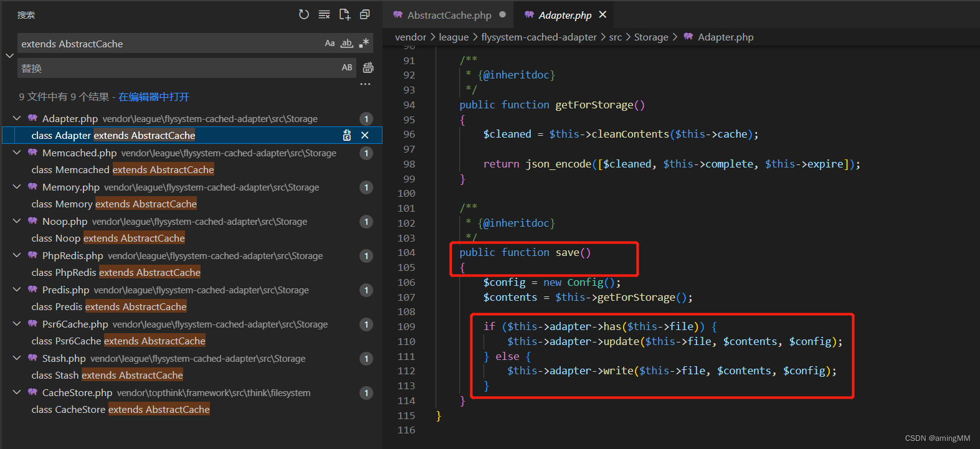Collapse Adapter.php result group
Image resolution: width=980 pixels, height=449 pixels.
pos(17,118)
